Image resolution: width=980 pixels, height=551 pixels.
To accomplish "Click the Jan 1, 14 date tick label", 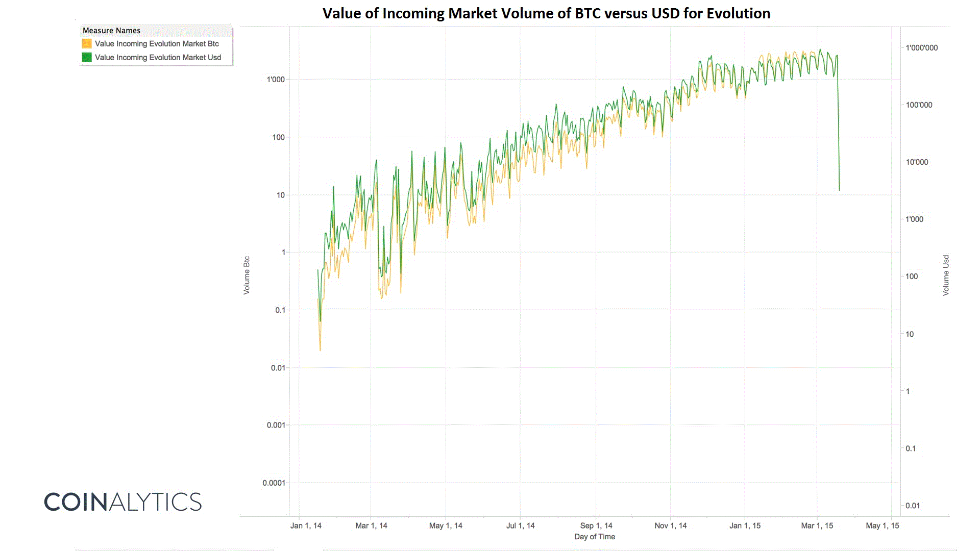I will pyautogui.click(x=306, y=525).
